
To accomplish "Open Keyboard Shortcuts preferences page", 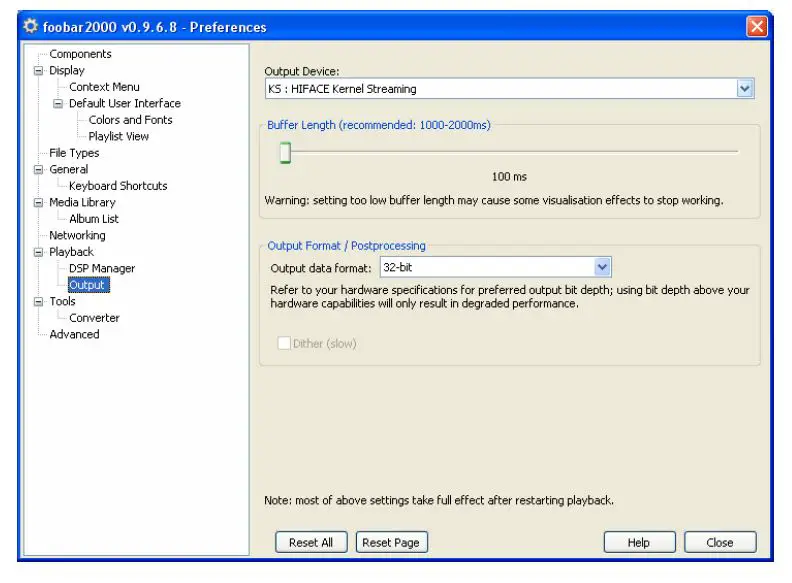I will point(118,186).
